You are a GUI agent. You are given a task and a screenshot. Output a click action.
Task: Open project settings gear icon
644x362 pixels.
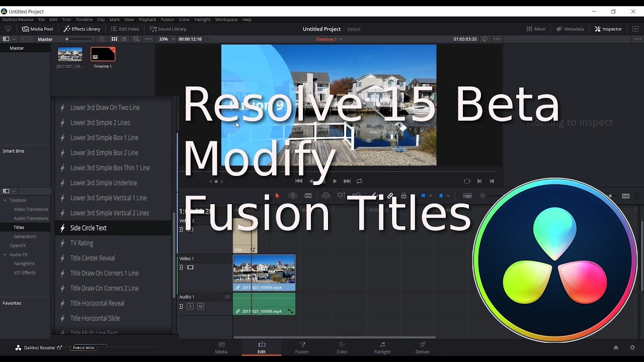(632, 347)
